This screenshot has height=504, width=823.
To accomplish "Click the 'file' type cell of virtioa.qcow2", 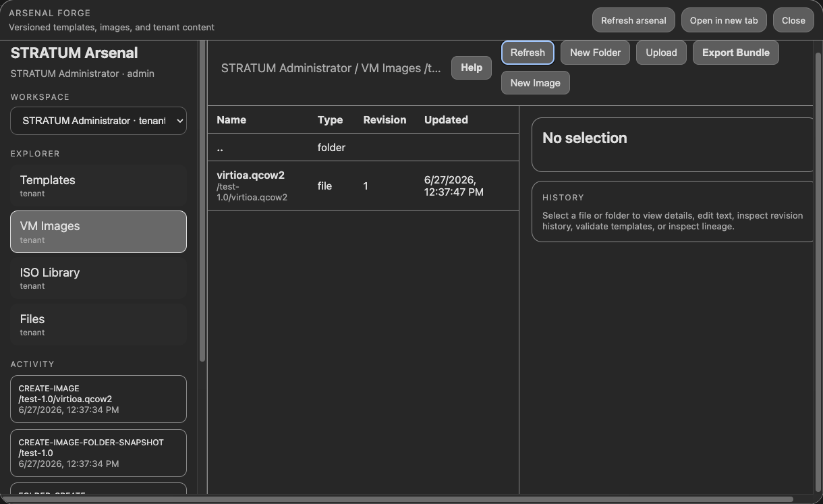I will [x=324, y=186].
